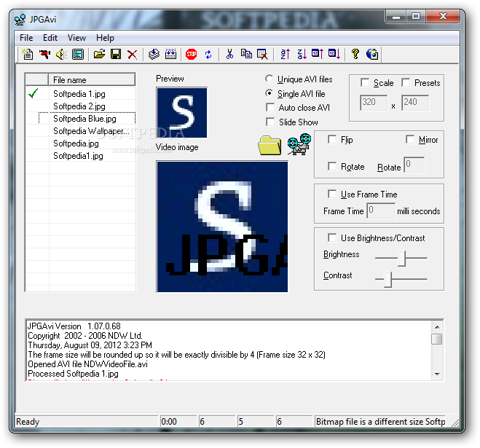Click the New file list icon
Viewport: 480px width, 448px height.
coord(28,55)
